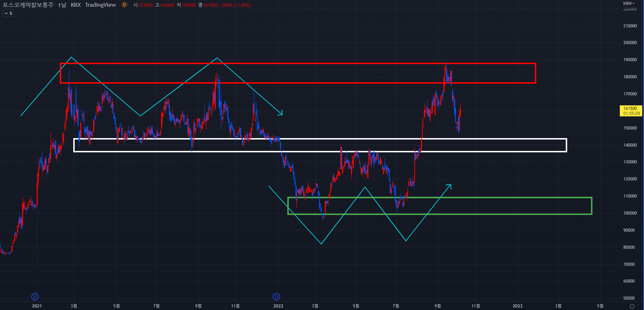Click the 190000 price axis label

[630, 60]
